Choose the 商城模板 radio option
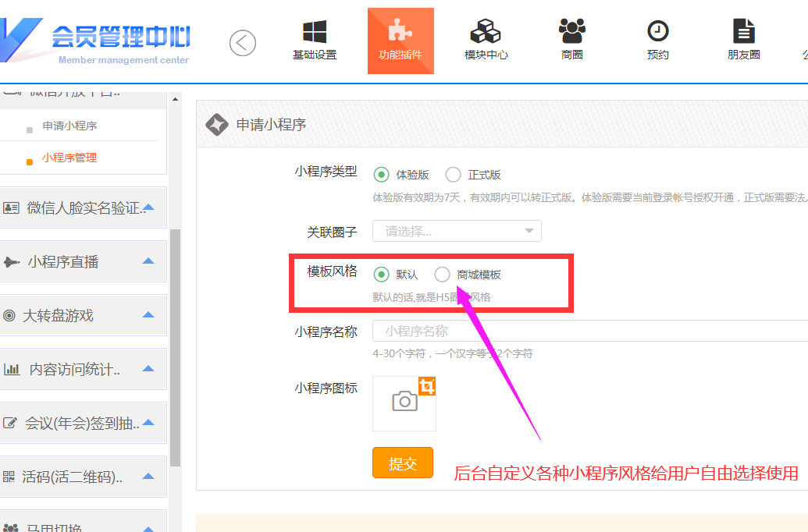This screenshot has width=808, height=532. 443,275
